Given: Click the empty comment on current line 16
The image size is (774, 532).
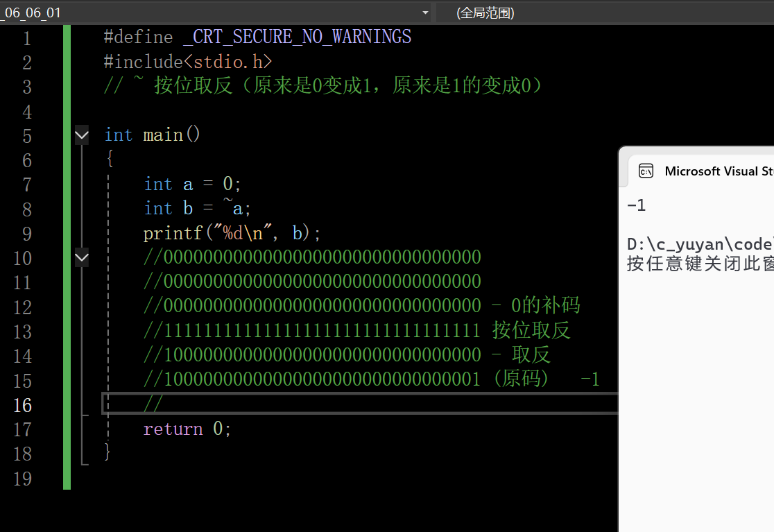Looking at the screenshot, I should (x=153, y=404).
